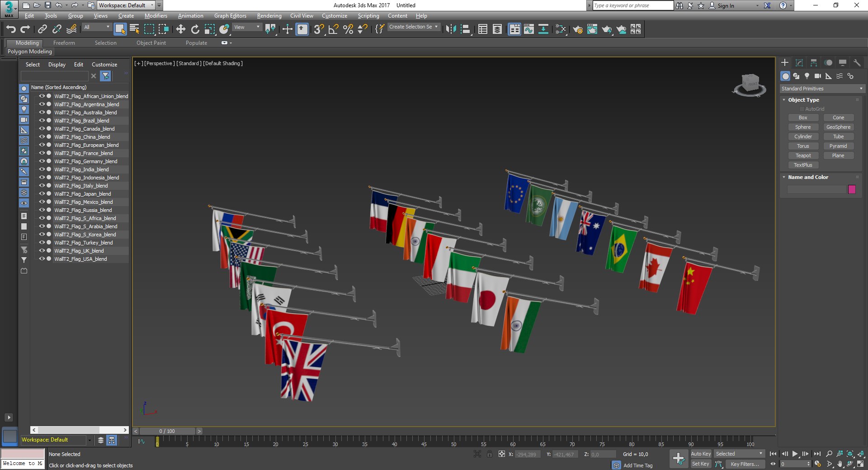Collapse the Name and Color rollout
868x470 pixels.
tap(808, 177)
